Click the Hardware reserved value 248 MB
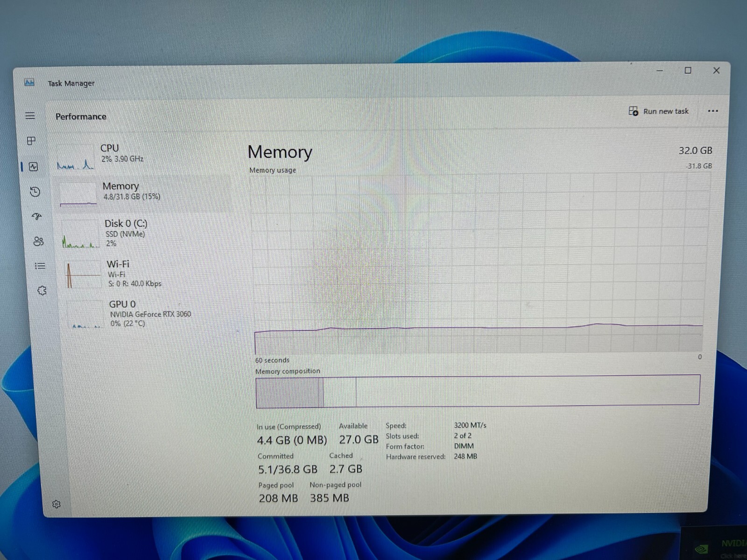This screenshot has height=560, width=747. (465, 456)
